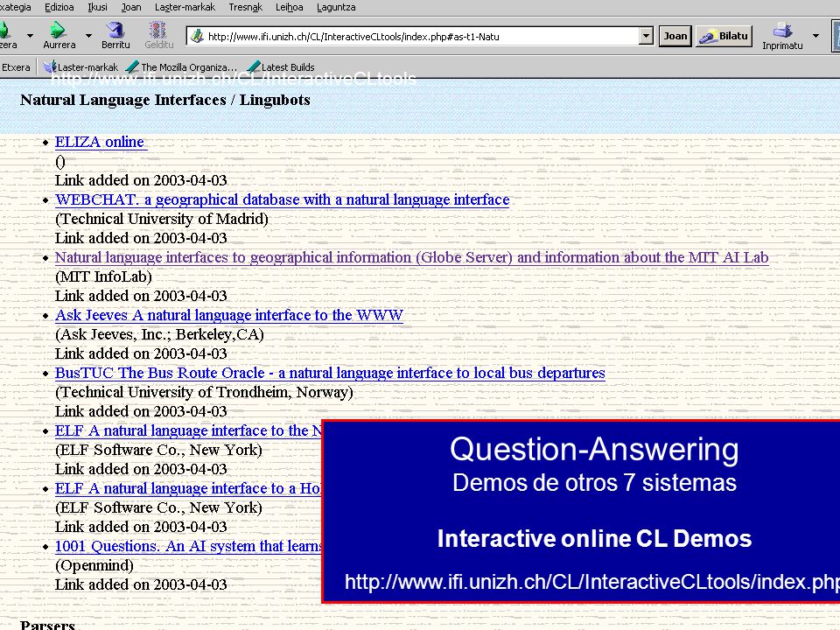Click the Etxera home bookmark
840x630 pixels.
click(16, 67)
